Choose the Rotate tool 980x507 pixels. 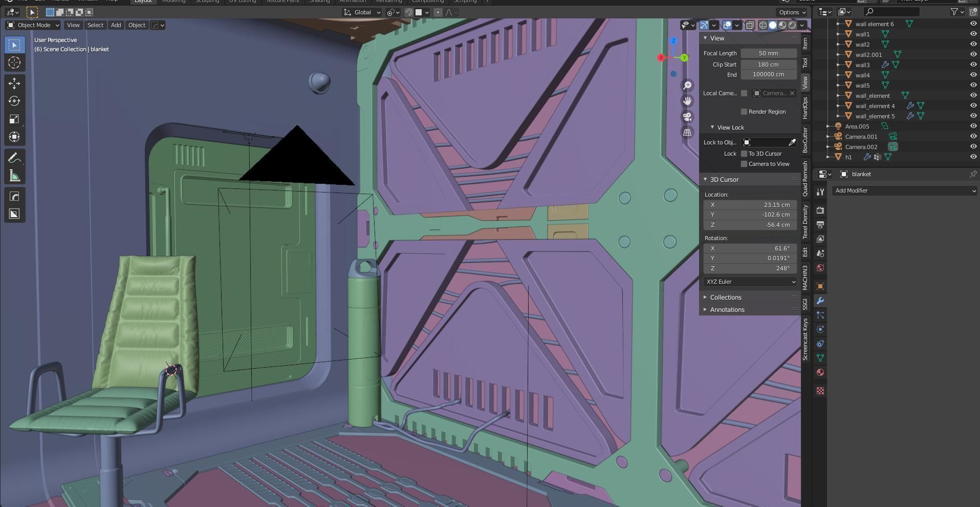(14, 101)
